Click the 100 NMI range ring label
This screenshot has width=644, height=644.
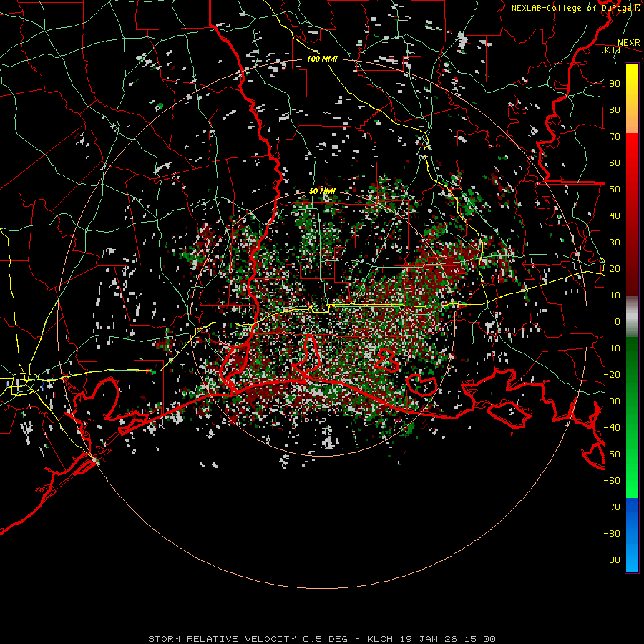[322, 59]
